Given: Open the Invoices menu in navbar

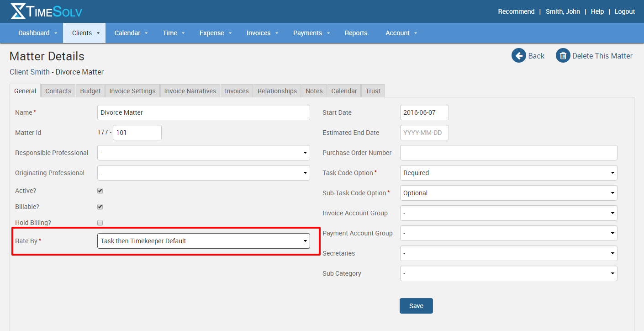Looking at the screenshot, I should [x=262, y=33].
